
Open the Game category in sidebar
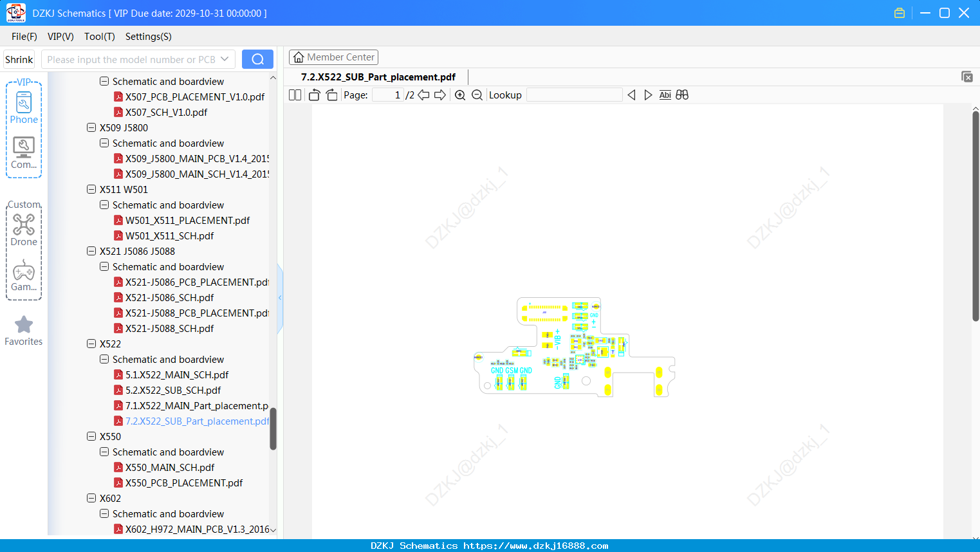[x=24, y=275]
